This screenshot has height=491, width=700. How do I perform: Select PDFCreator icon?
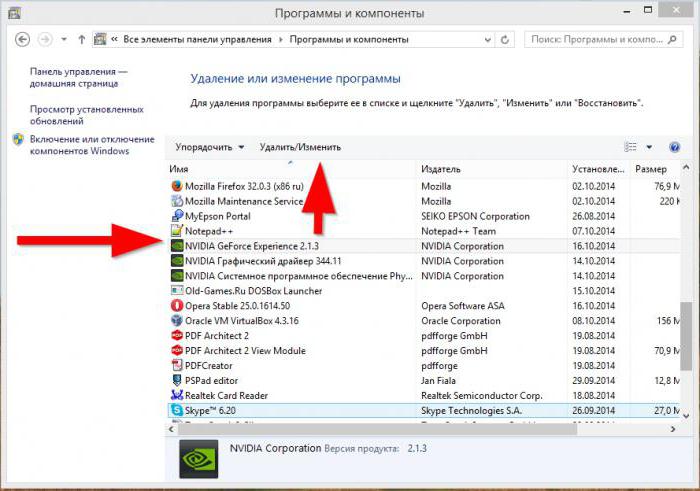[x=177, y=366]
